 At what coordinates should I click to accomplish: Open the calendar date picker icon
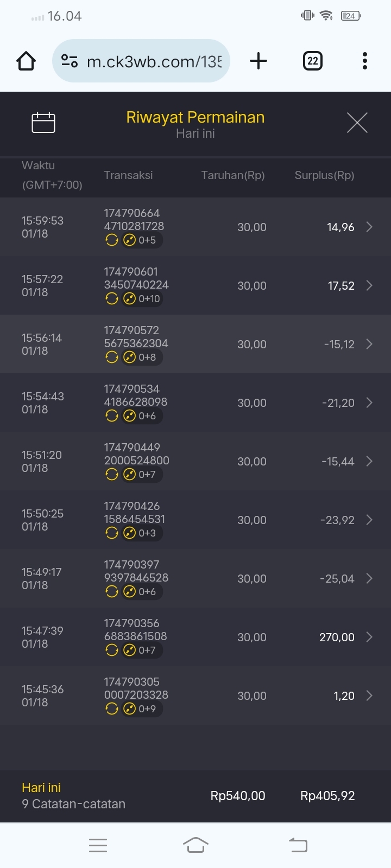pyautogui.click(x=43, y=123)
